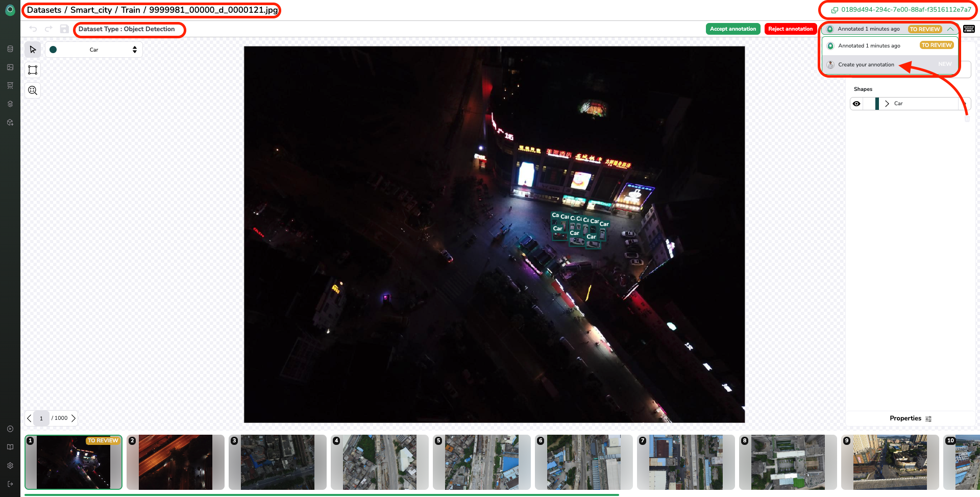Screen dimensions: 980x497
Task: Toggle visibility of the Car shape
Action: pos(856,104)
